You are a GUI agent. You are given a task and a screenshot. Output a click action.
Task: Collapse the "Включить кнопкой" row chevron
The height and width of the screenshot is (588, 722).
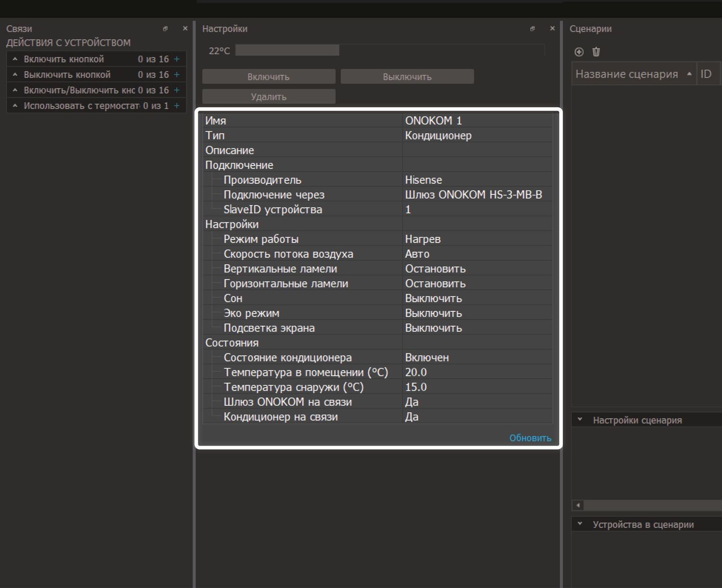pyautogui.click(x=15, y=59)
